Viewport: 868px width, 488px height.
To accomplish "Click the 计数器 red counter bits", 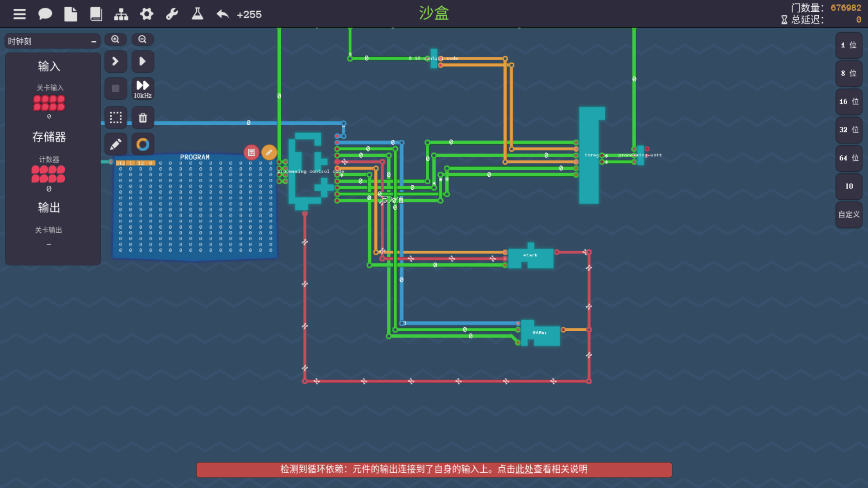I will 48,174.
